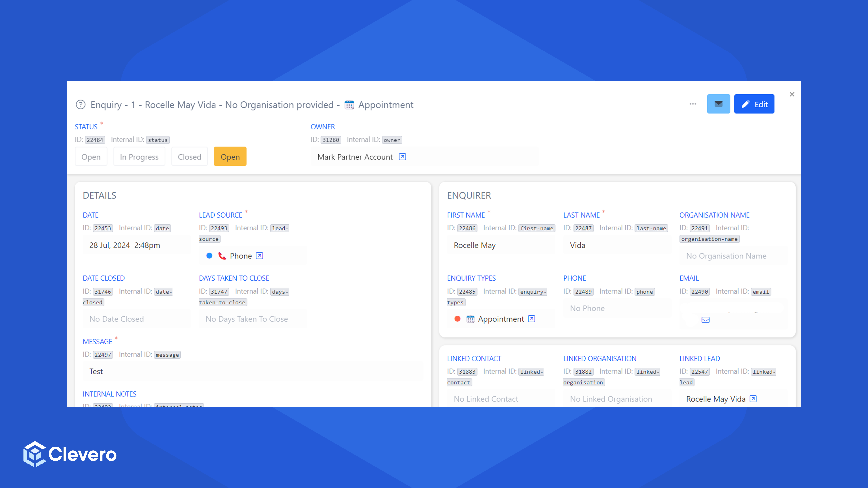868x488 pixels.
Task: Click the calendar Appointment icon in title
Action: [x=349, y=105]
